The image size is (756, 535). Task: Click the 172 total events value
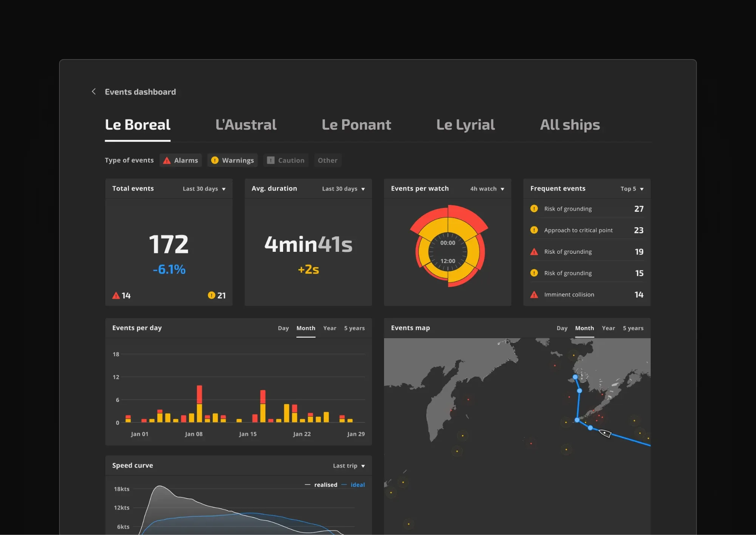pyautogui.click(x=169, y=244)
